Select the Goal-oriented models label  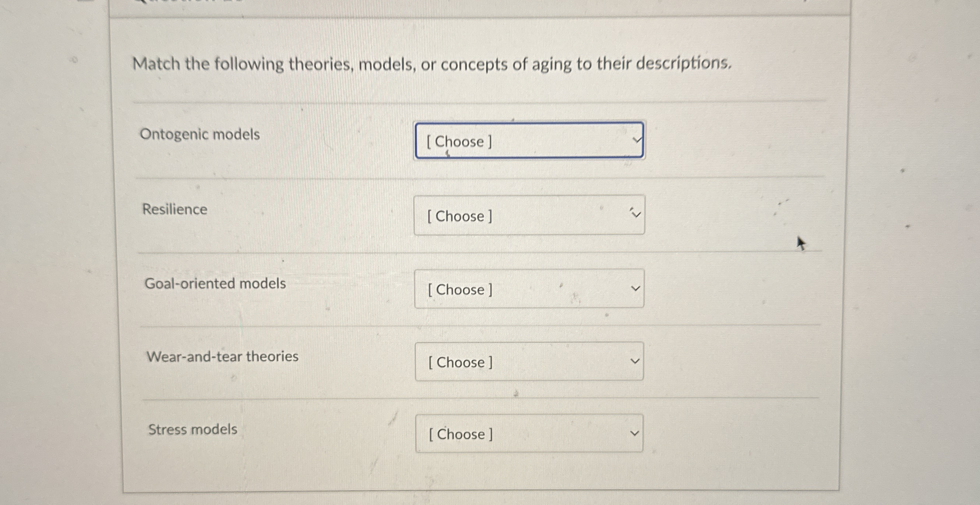tap(214, 284)
